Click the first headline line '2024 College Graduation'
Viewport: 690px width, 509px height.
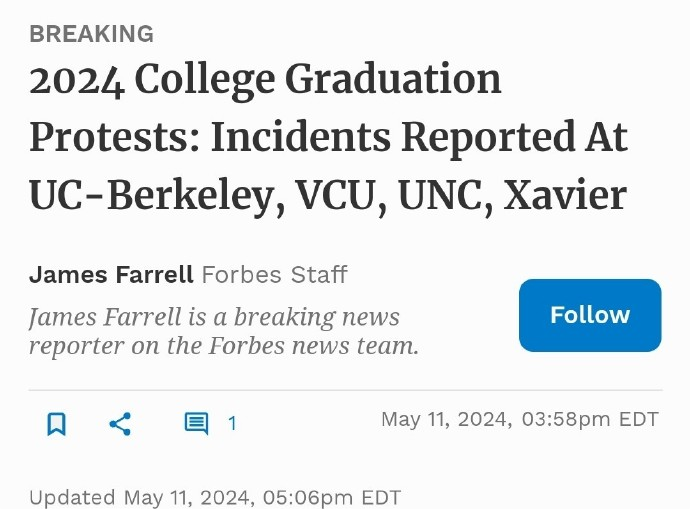pyautogui.click(x=265, y=80)
